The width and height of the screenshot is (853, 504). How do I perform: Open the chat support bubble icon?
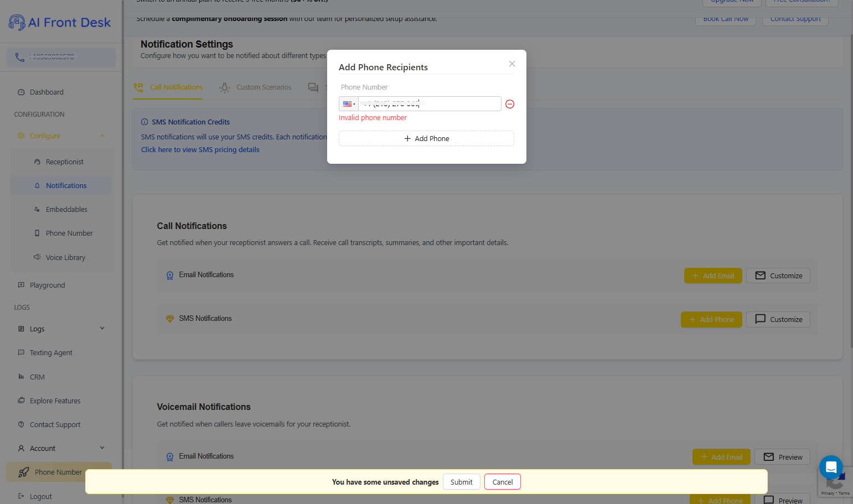coord(831,467)
